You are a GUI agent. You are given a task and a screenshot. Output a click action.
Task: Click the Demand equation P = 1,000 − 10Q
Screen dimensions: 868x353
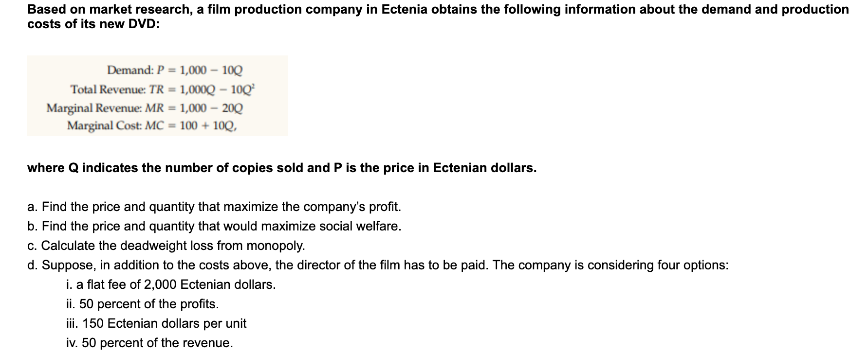tap(174, 70)
